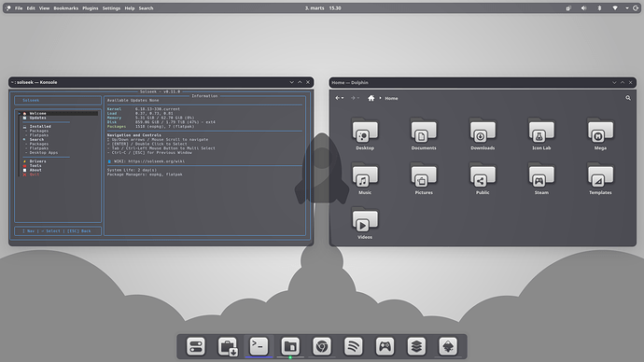Select Tools in the Solseek menu
Viewport: 644px width, 362px height.
click(x=35, y=166)
